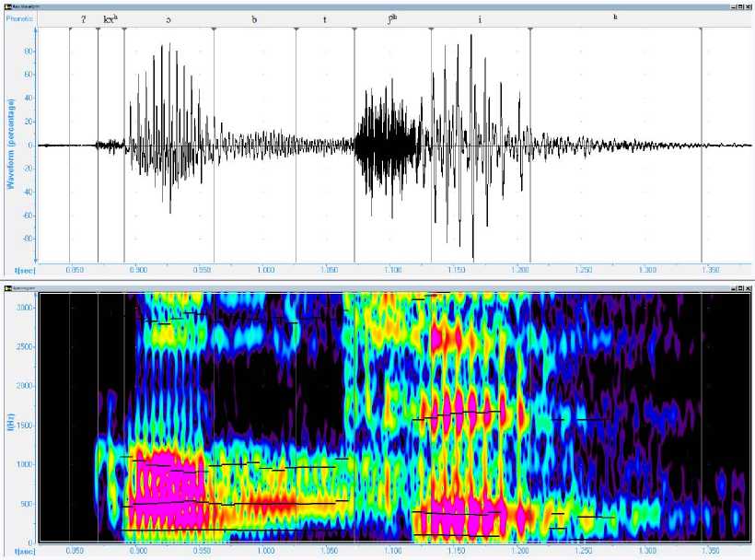Viewport: 755px width, 560px height.
Task: Close the Raw Waveform window
Action: [x=748, y=6]
